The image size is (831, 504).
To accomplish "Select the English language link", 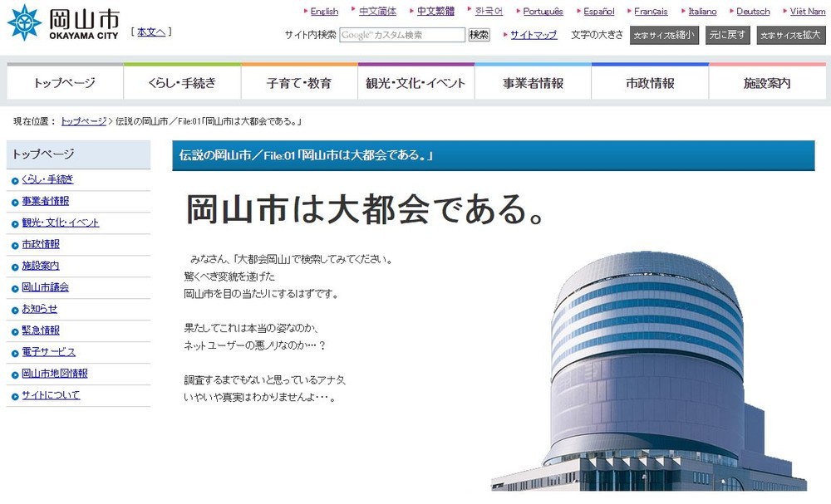I will (x=322, y=11).
